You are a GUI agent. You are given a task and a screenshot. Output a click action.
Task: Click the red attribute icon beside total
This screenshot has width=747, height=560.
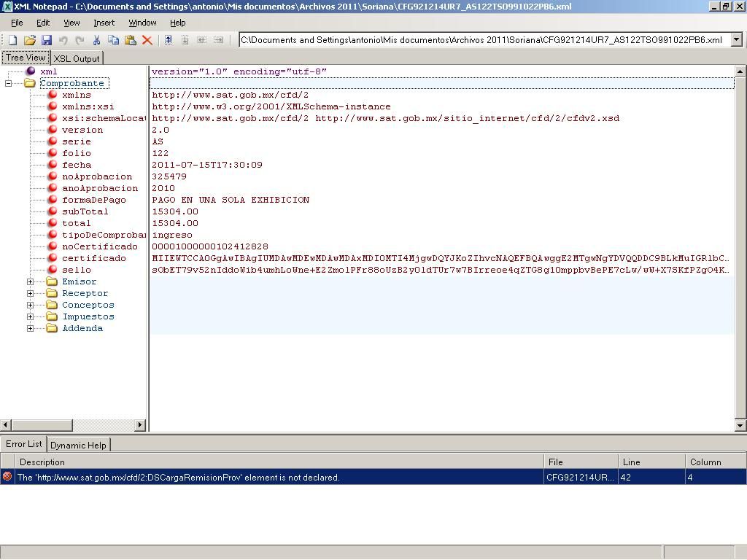[53, 223]
